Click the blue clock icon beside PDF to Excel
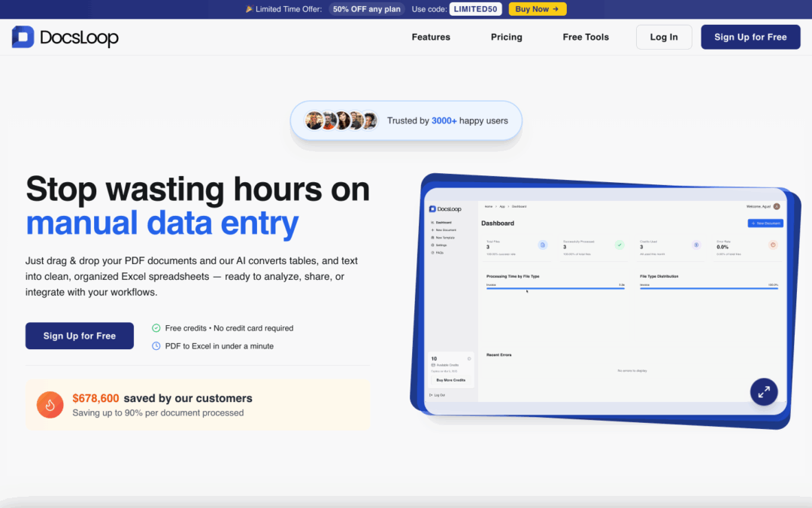 click(x=156, y=346)
